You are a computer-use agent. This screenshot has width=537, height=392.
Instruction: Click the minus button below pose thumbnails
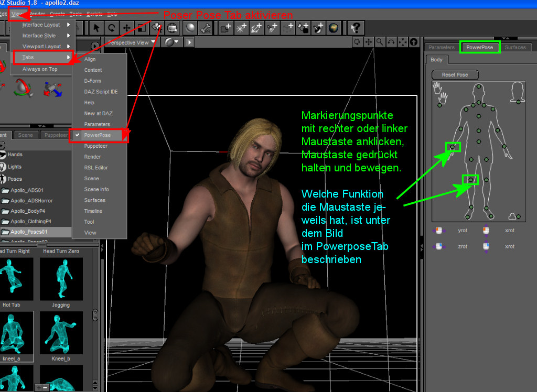[x=45, y=388]
